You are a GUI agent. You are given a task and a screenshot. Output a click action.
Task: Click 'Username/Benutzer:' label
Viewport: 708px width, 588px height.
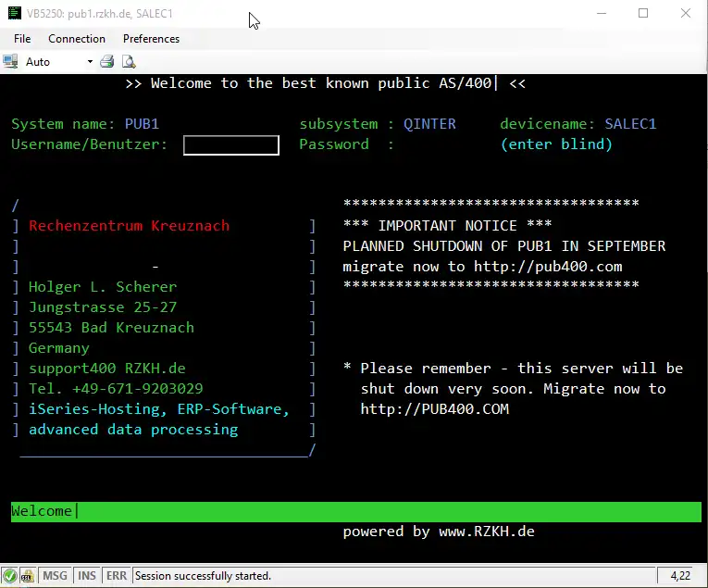[90, 144]
